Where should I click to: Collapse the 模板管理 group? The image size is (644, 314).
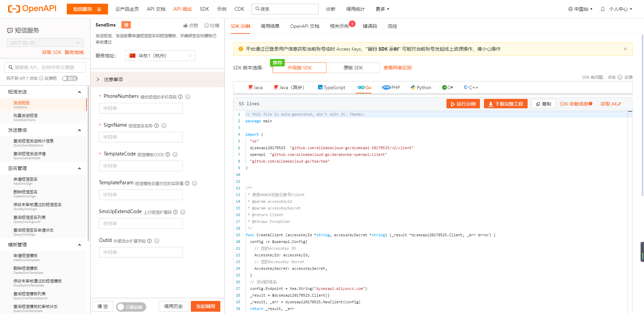(x=79, y=245)
